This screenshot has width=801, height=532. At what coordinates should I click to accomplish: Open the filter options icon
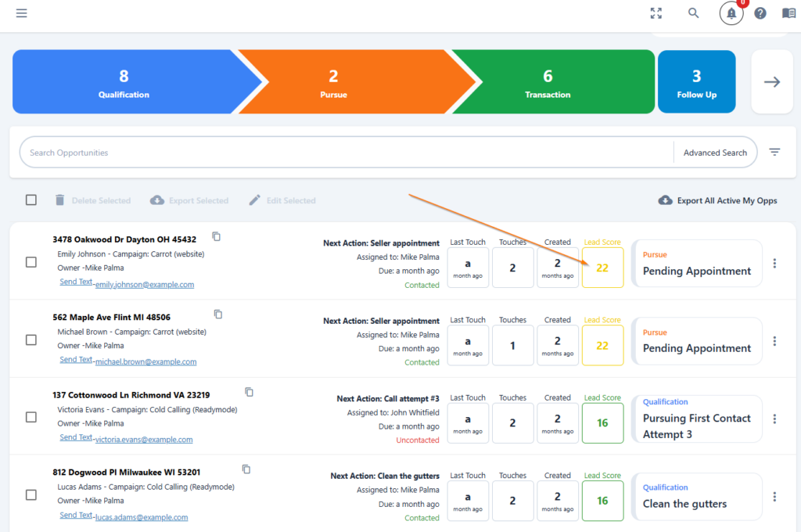774,153
